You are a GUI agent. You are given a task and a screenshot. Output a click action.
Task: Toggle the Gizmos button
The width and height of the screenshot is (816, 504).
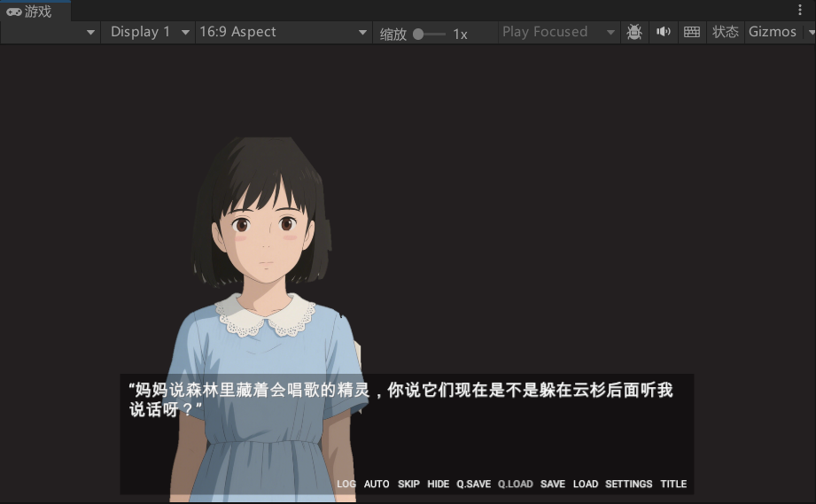click(x=773, y=32)
